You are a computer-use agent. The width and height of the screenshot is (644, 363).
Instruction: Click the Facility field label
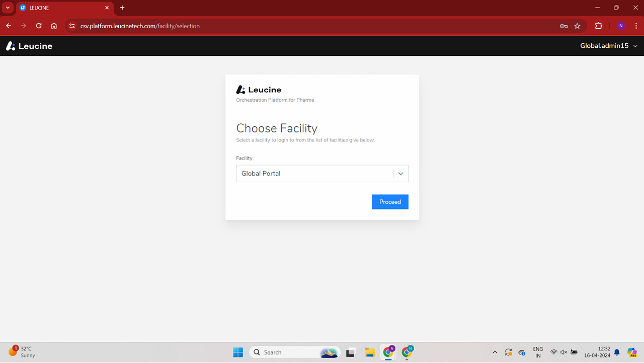(x=244, y=158)
